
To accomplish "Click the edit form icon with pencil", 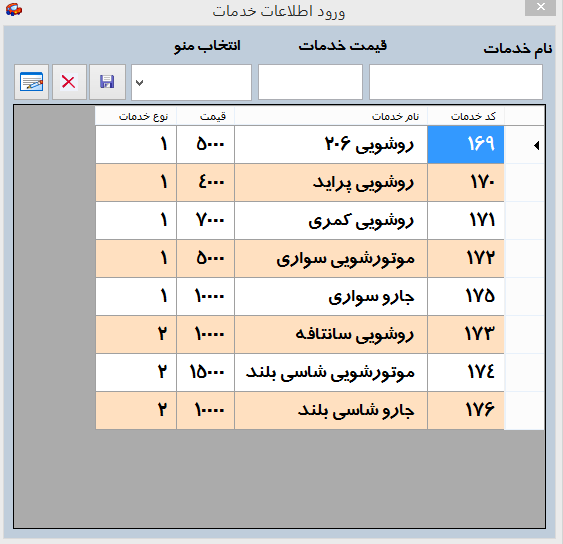I will pos(32,82).
